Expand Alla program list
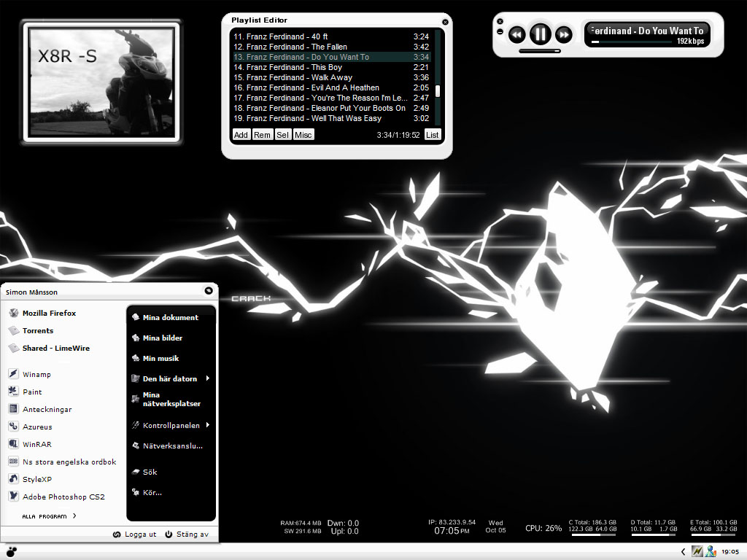The width and height of the screenshot is (747, 560). point(49,516)
